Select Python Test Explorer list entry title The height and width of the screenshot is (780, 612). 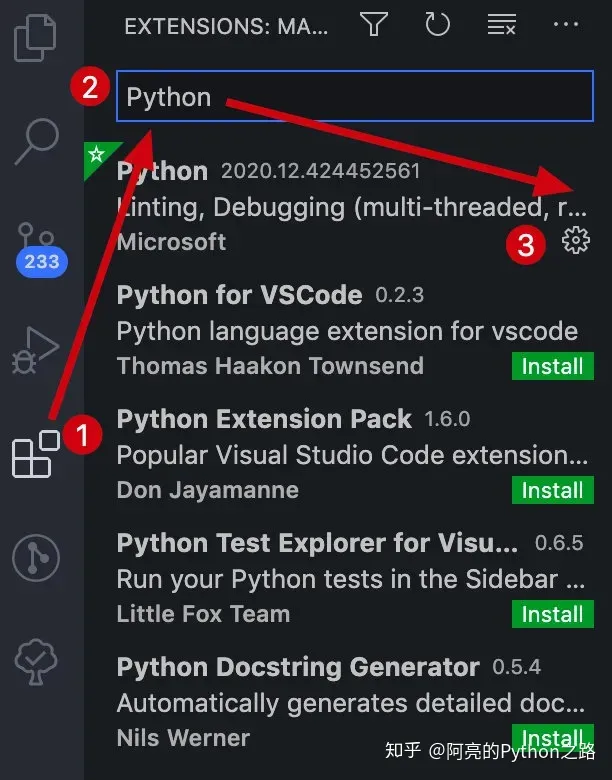pyautogui.click(x=317, y=543)
